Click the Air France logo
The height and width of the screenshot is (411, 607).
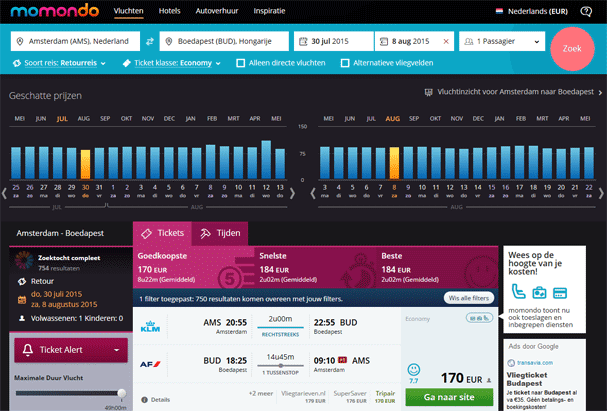(150, 364)
